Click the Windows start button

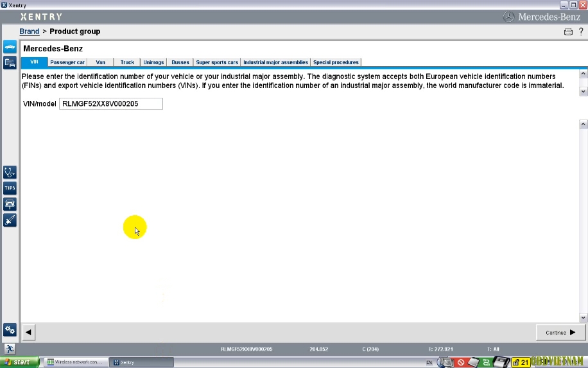coord(19,362)
